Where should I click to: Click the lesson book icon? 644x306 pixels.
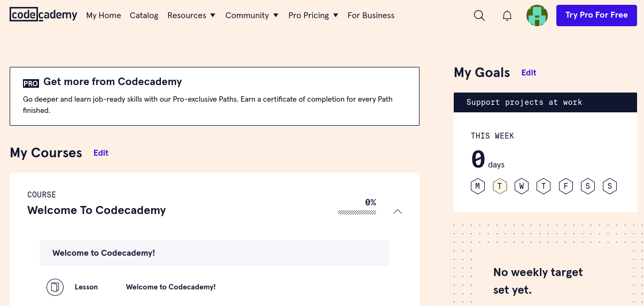click(x=55, y=287)
